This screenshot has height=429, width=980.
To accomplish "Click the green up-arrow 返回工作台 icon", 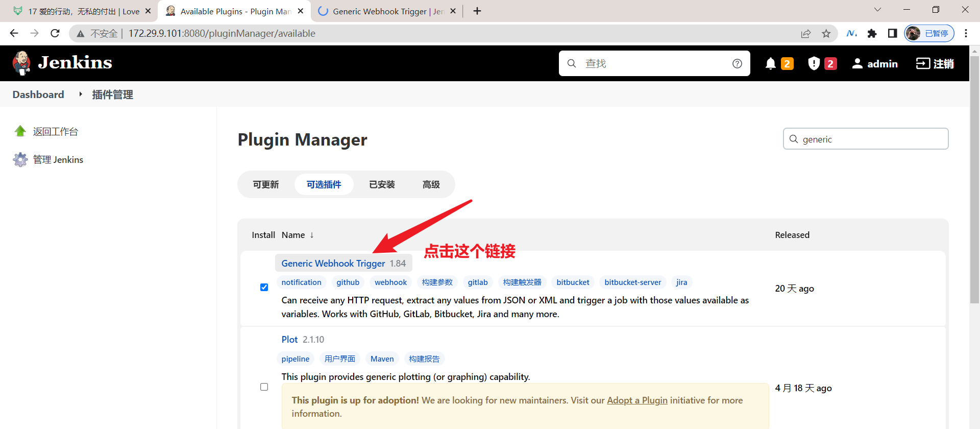I will tap(20, 131).
